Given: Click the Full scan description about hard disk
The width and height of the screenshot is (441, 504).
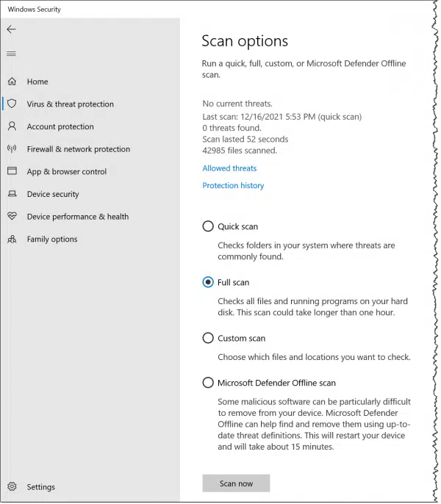Looking at the screenshot, I should tap(312, 306).
